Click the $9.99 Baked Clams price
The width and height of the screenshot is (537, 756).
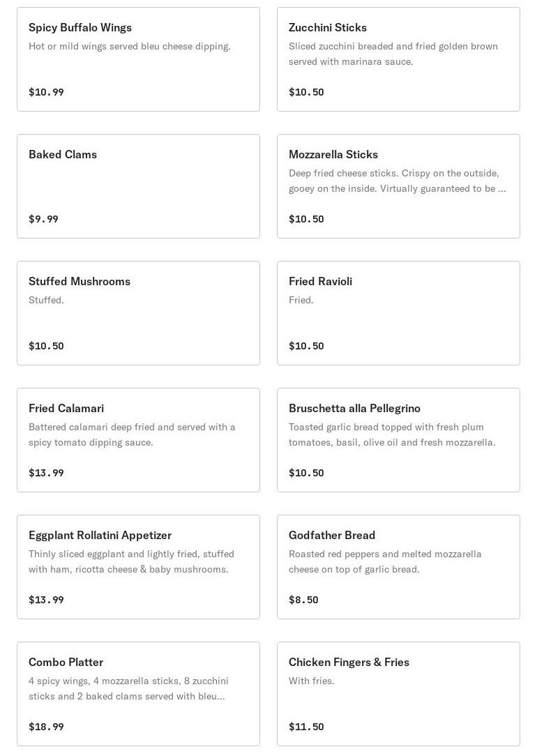(x=43, y=219)
